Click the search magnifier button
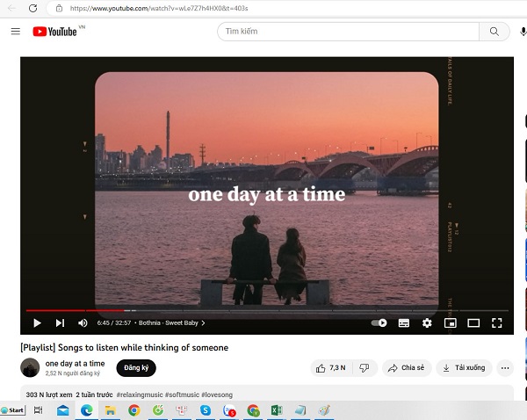 click(494, 32)
